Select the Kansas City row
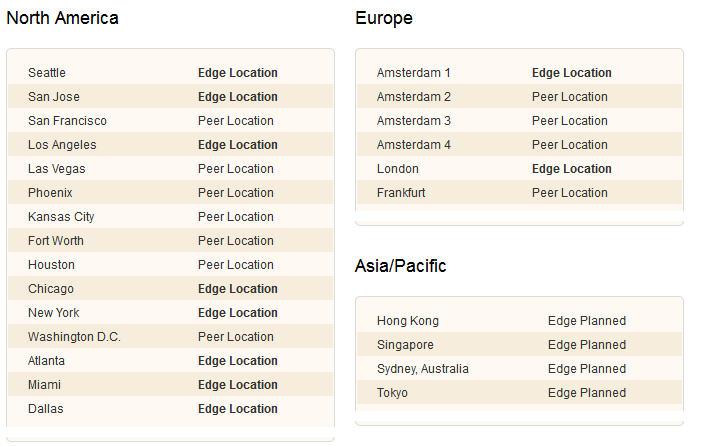 click(x=170, y=217)
